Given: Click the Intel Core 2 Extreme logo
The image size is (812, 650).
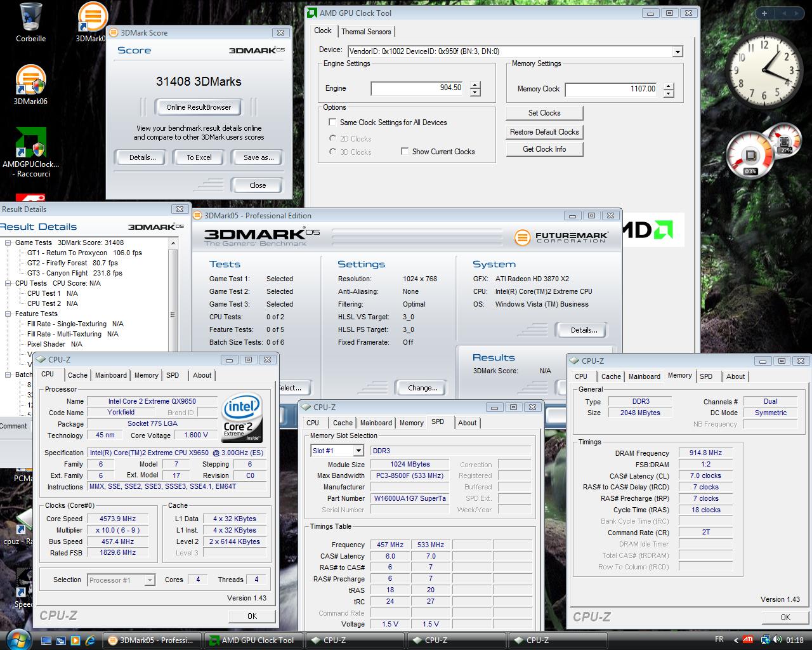Looking at the screenshot, I should tap(242, 419).
